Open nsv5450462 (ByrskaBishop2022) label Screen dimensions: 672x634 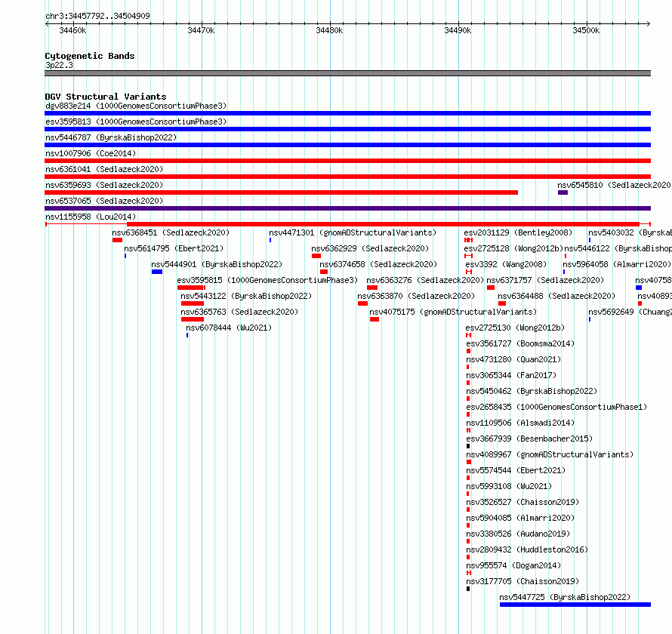(x=532, y=391)
